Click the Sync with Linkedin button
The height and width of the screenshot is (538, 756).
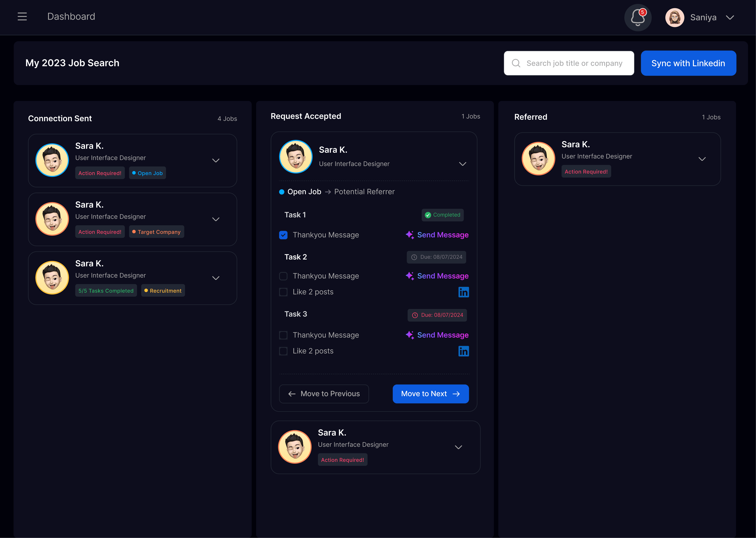pos(688,63)
